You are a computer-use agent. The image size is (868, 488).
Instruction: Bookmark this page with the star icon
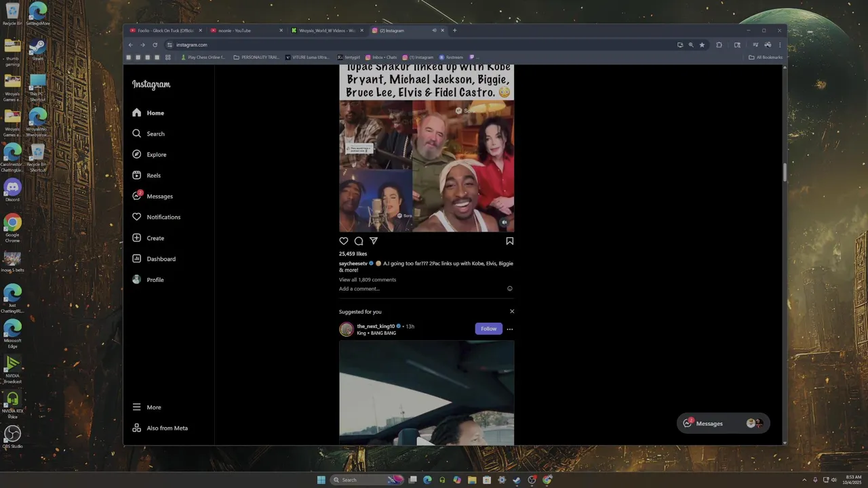click(x=702, y=45)
